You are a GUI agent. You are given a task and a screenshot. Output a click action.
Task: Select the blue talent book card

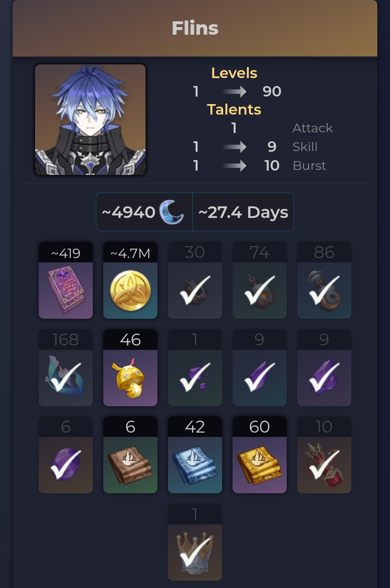pyautogui.click(x=195, y=455)
